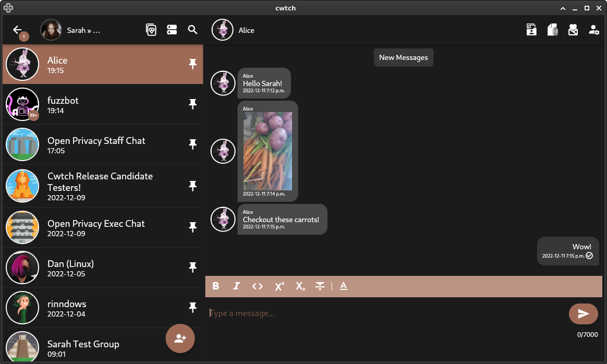Screen dimensions: 607x364
Task: Apply superscript formatting
Action: (x=279, y=286)
